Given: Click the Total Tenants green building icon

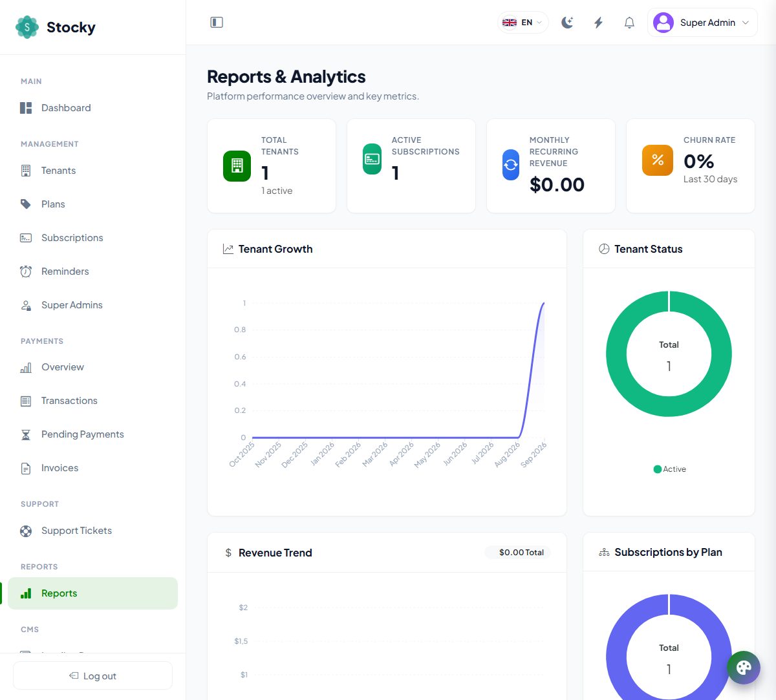Looking at the screenshot, I should pyautogui.click(x=237, y=165).
